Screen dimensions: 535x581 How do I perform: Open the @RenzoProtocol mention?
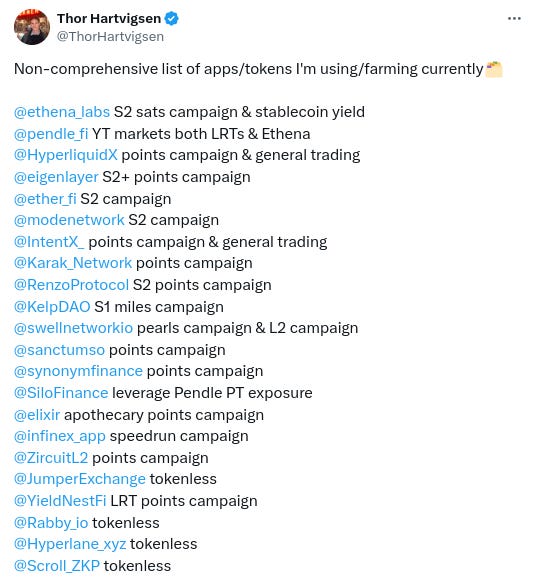[71, 285]
